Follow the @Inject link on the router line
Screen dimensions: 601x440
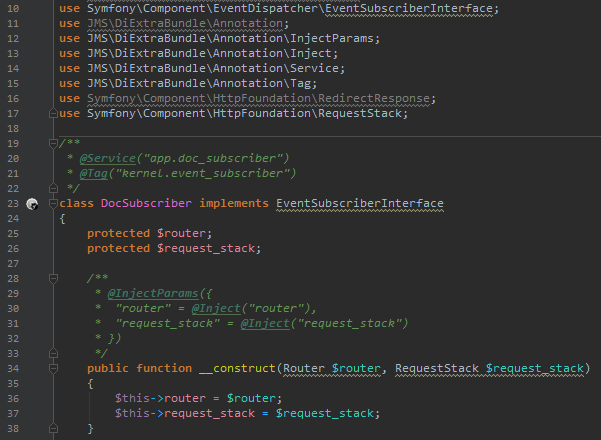[216, 309]
